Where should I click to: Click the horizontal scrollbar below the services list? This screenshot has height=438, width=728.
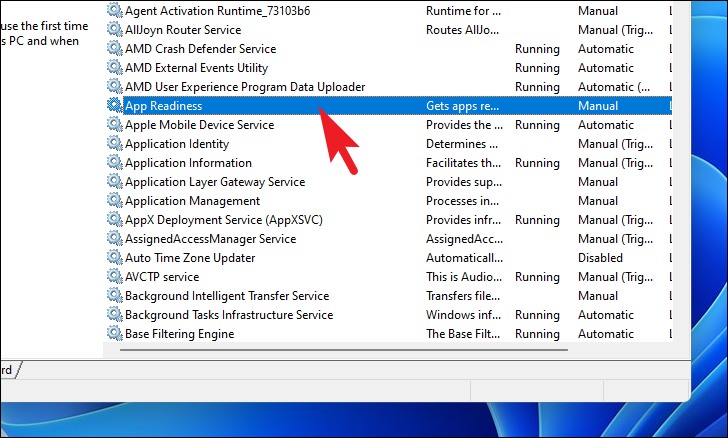(344, 350)
